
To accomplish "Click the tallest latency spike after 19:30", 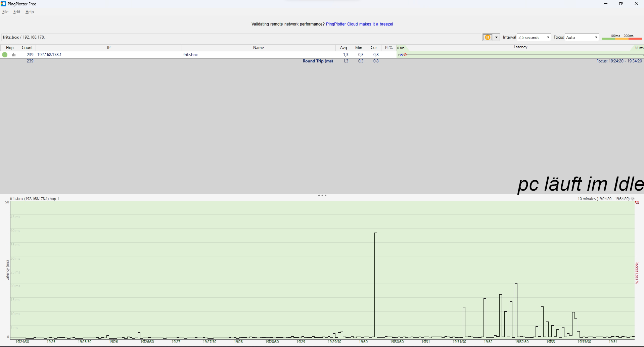I will pos(376,285).
